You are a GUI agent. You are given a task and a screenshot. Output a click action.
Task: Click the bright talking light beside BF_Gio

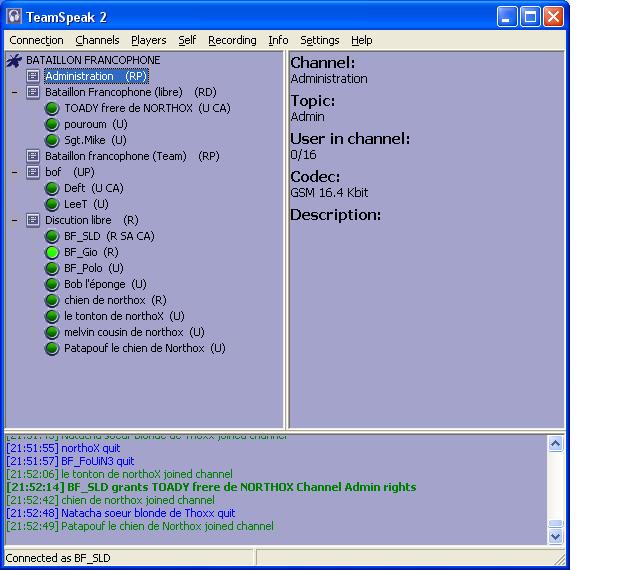[52, 252]
